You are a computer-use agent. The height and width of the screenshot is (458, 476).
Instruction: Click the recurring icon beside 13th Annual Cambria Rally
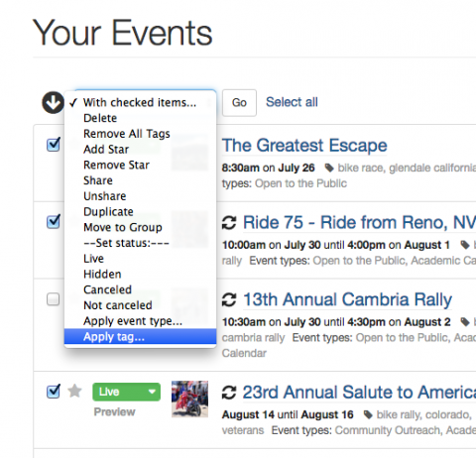pyautogui.click(x=229, y=299)
